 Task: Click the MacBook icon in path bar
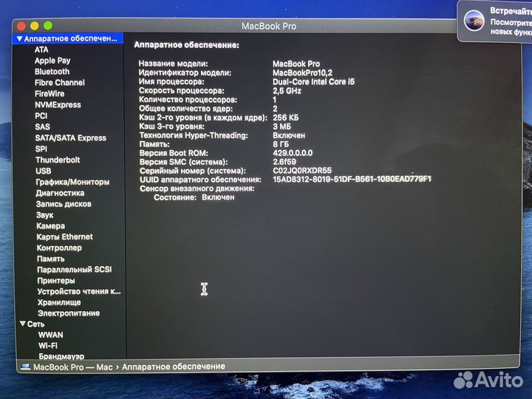tap(25, 366)
